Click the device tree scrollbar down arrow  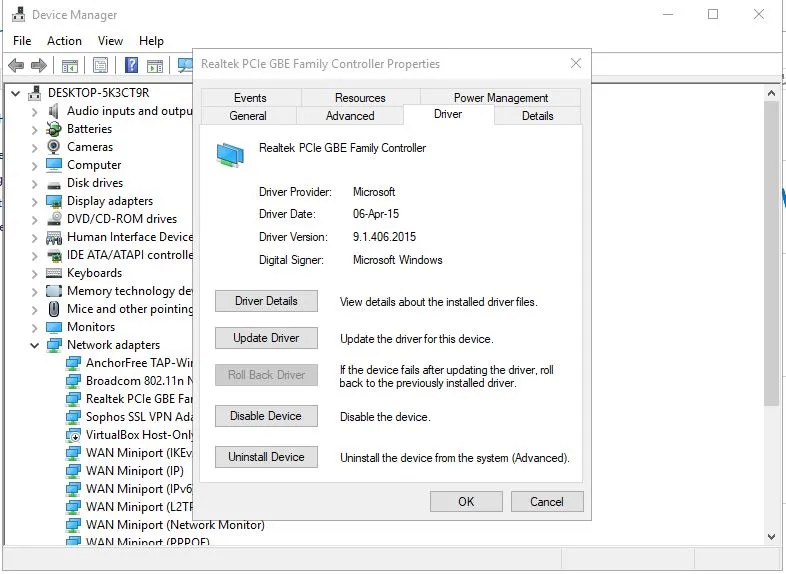tap(771, 536)
